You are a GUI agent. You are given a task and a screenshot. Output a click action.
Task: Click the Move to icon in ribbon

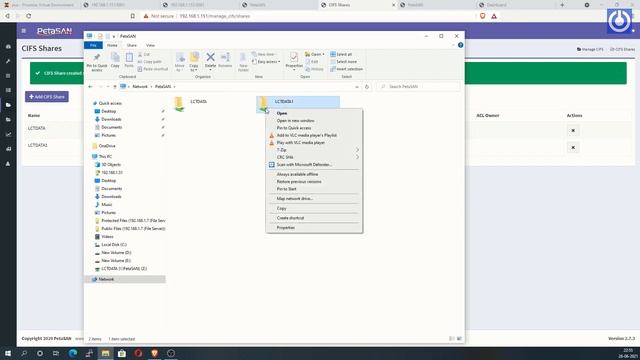point(180,62)
